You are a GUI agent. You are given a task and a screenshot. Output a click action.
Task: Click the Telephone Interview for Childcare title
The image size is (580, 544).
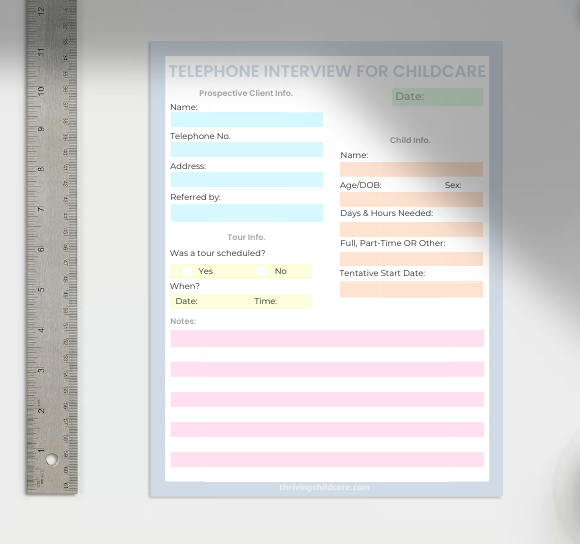327,71
